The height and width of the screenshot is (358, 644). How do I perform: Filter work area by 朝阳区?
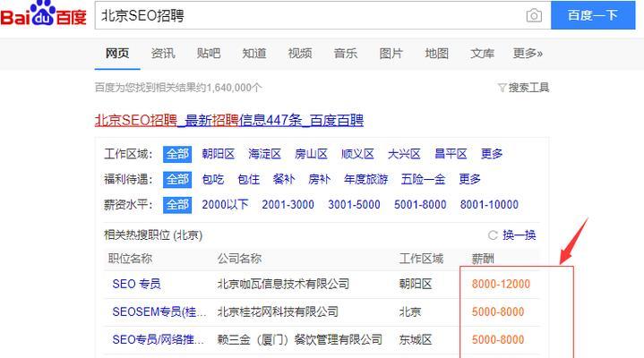pyautogui.click(x=218, y=154)
